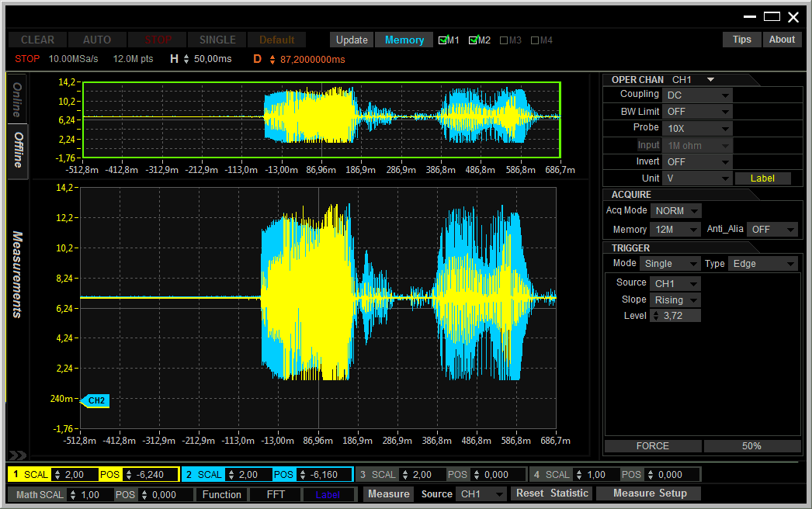Adjust channel 3 SCAL stepper arrows
Viewport: 812px width, 509px height.
click(x=405, y=474)
